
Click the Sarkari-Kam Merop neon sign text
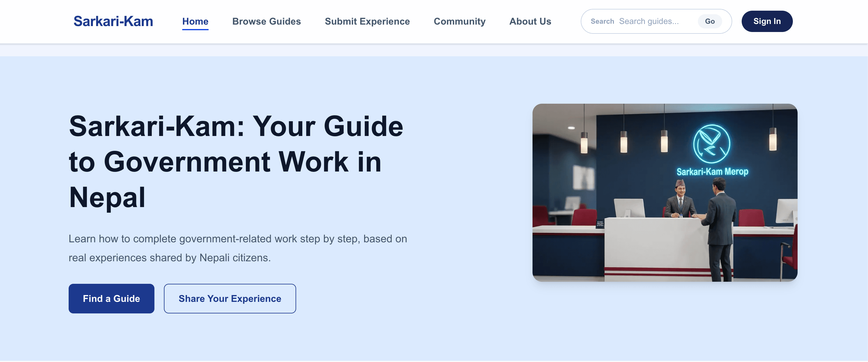pos(712,172)
